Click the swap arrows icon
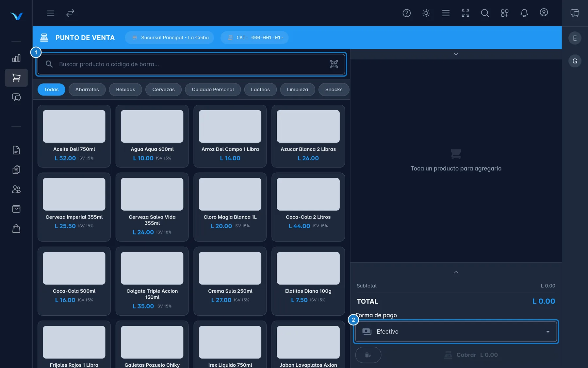588x368 pixels. coord(70,13)
